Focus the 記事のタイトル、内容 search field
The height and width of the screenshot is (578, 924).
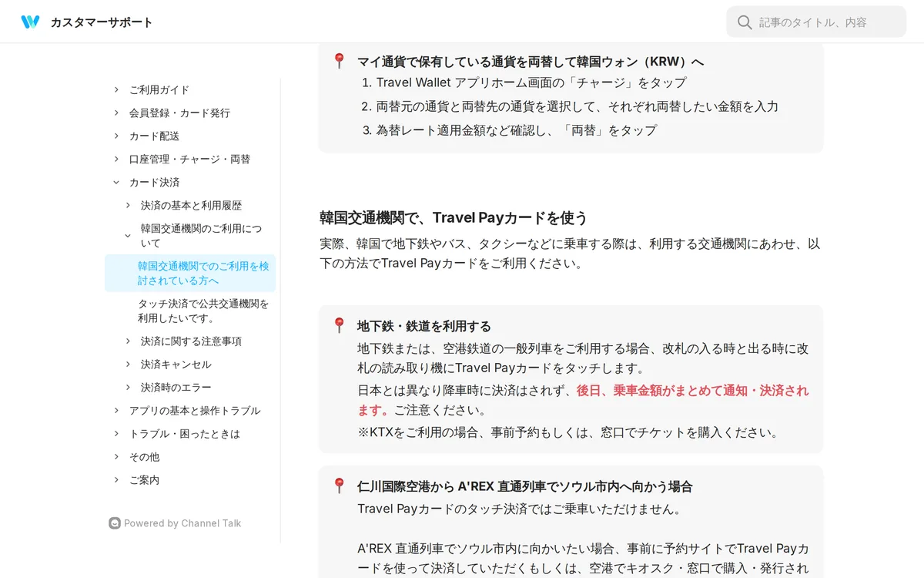(816, 22)
